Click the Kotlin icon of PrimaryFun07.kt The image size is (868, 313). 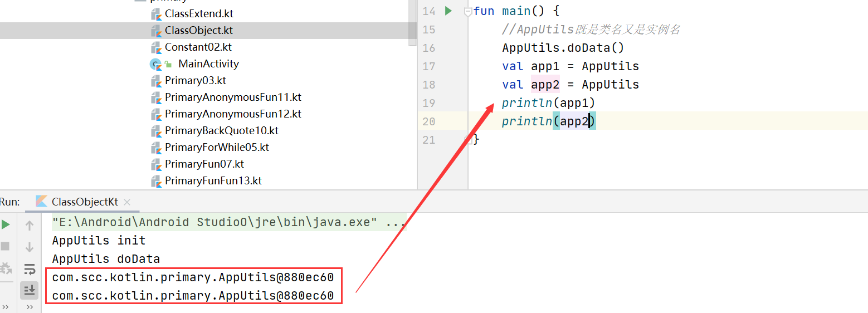coord(156,164)
